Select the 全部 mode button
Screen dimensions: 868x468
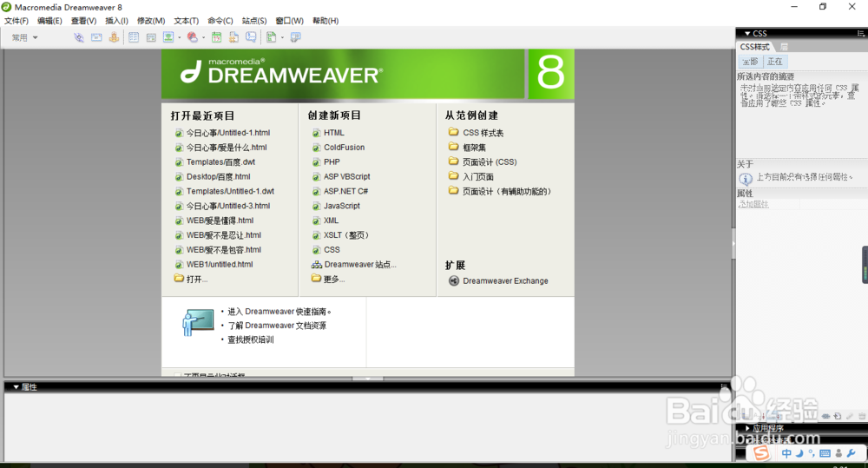coord(750,62)
